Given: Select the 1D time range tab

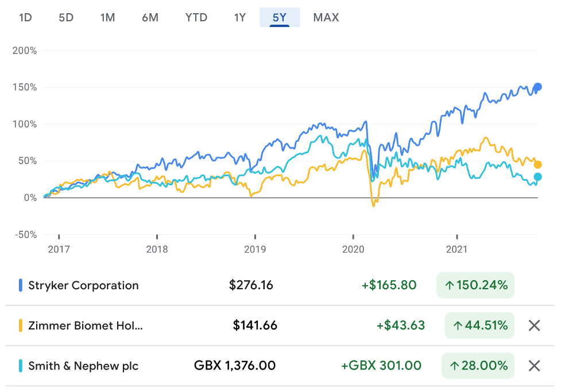Looking at the screenshot, I should (x=25, y=17).
